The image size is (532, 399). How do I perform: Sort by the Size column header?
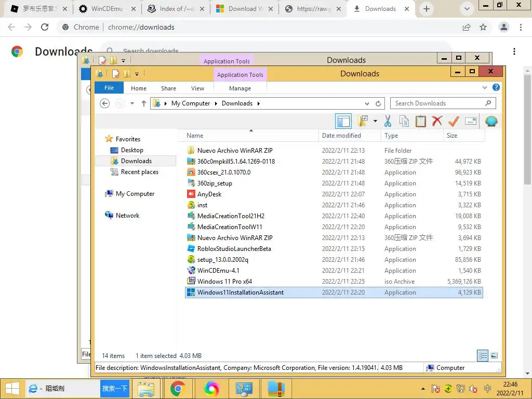pyautogui.click(x=464, y=136)
